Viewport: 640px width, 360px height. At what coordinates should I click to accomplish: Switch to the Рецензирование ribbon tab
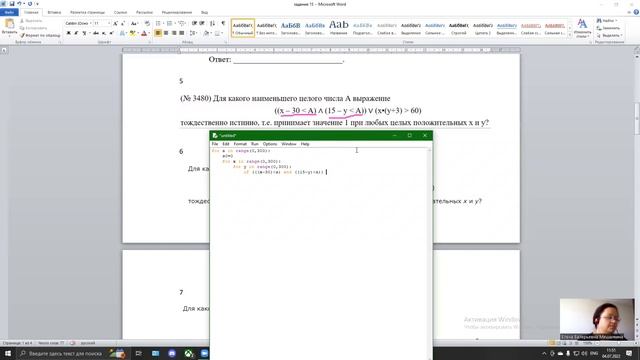[x=177, y=12]
